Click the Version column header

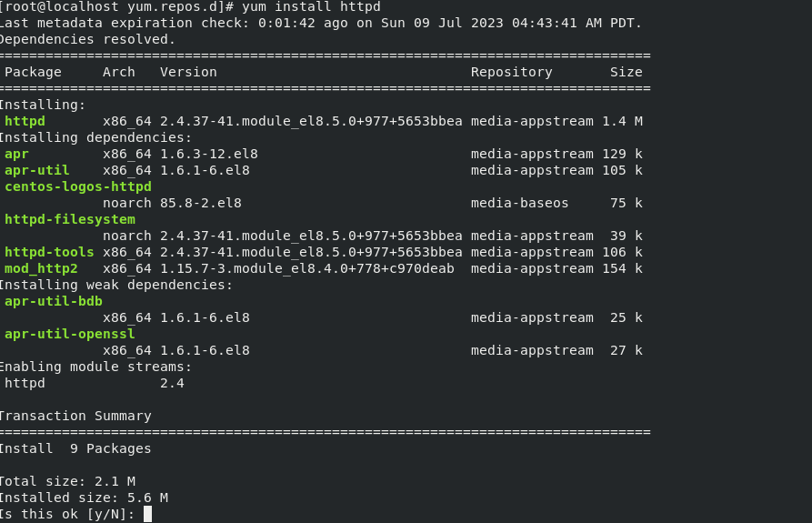pyautogui.click(x=188, y=72)
